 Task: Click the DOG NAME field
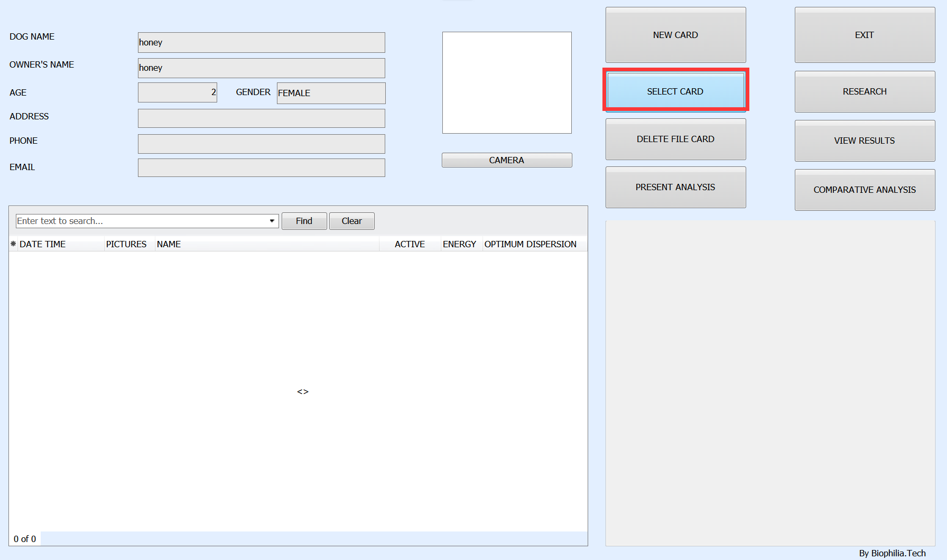coord(261,42)
